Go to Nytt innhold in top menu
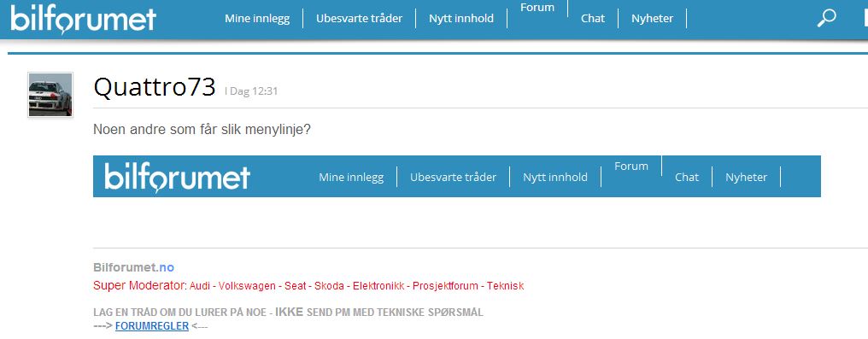The image size is (868, 339). click(461, 18)
